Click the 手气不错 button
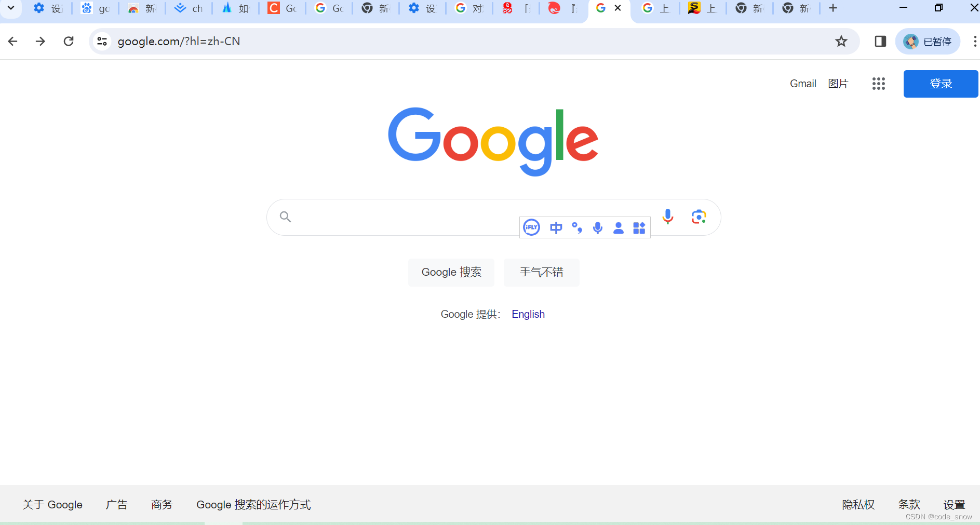The width and height of the screenshot is (980, 525). (x=542, y=272)
